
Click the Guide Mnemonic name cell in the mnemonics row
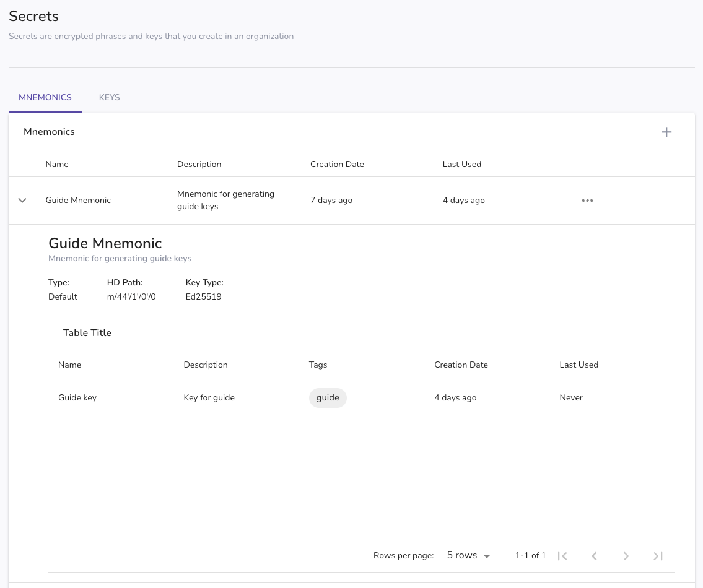click(78, 200)
